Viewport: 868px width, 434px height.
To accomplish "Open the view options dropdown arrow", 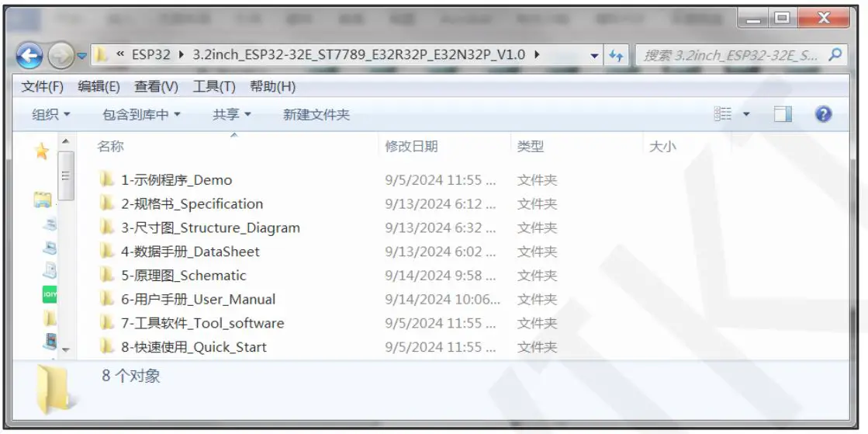I will pyautogui.click(x=745, y=114).
